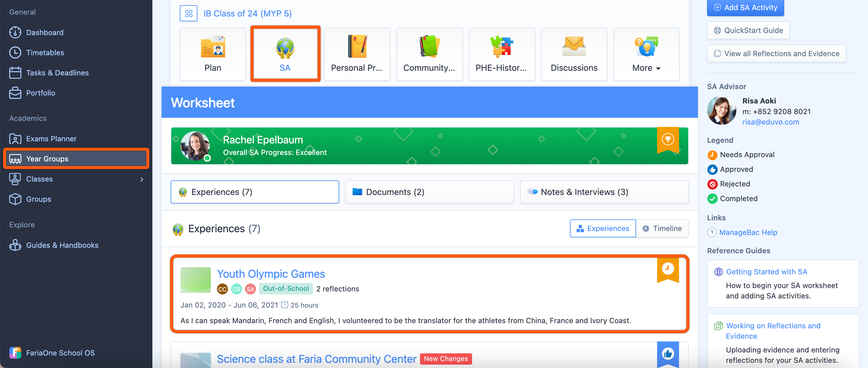Click Risa Aoki's advisor photo
Image resolution: width=868 pixels, height=368 pixels.
(x=722, y=111)
